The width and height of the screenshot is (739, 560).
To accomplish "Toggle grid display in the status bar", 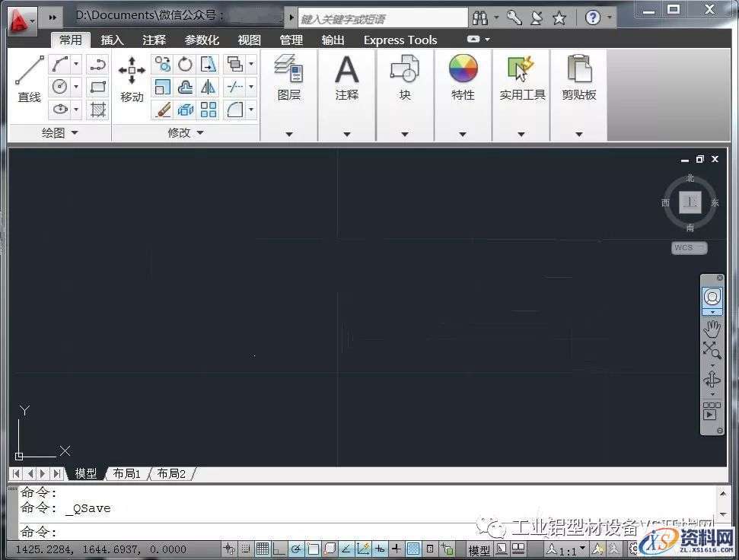I will pyautogui.click(x=261, y=548).
